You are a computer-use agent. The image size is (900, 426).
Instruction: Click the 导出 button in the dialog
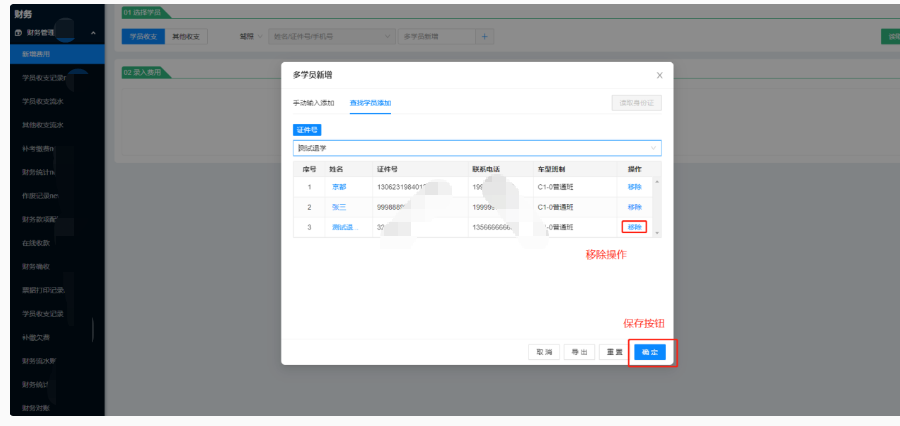579,352
